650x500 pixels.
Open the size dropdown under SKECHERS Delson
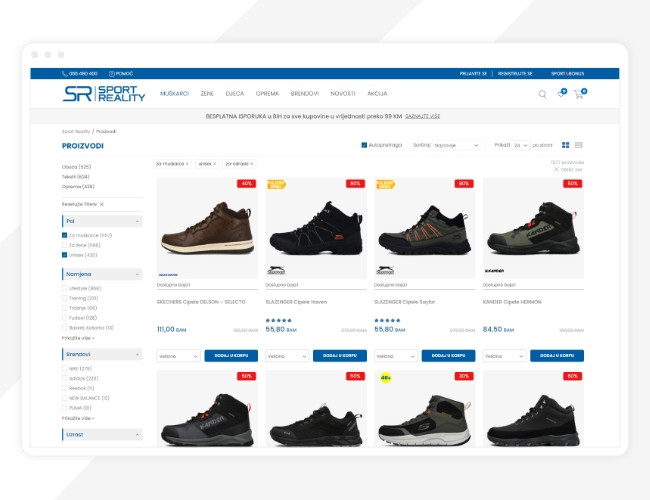[178, 356]
